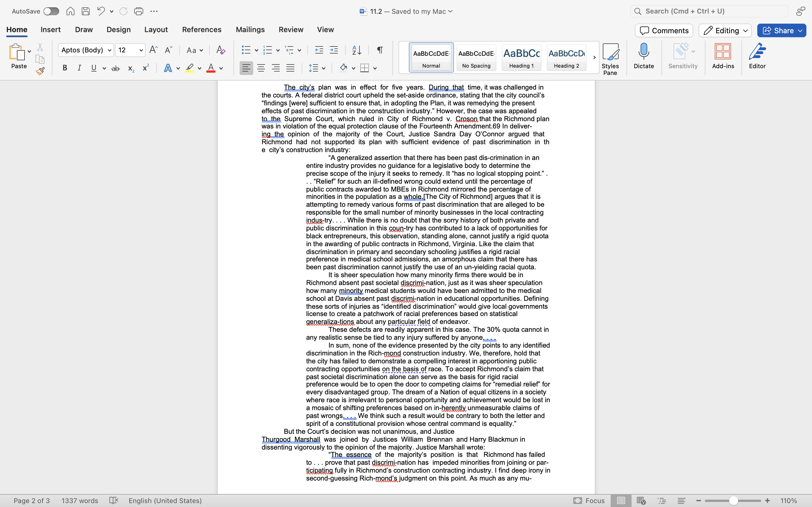This screenshot has height=507, width=812.
Task: Toggle AutoSave on
Action: tap(51, 11)
